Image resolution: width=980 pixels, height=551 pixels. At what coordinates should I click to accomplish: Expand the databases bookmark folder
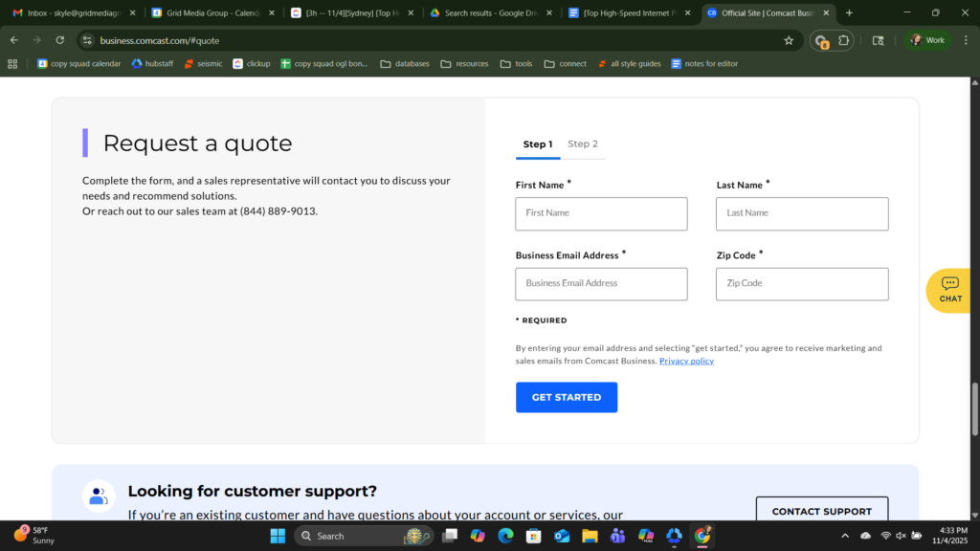[x=405, y=64]
